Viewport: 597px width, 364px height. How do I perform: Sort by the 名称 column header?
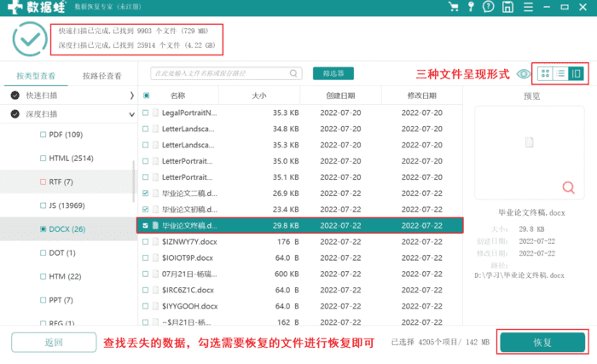pos(177,95)
